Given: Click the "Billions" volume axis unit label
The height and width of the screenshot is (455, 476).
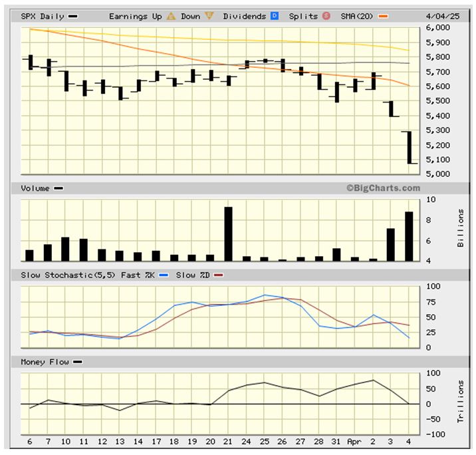Looking at the screenshot, I should (x=460, y=228).
